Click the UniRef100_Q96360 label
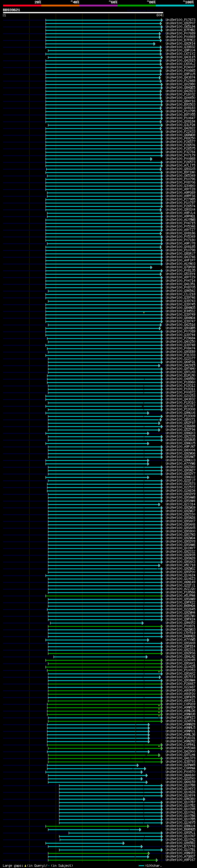Screen dimensions: 197x868 pos(180,799)
